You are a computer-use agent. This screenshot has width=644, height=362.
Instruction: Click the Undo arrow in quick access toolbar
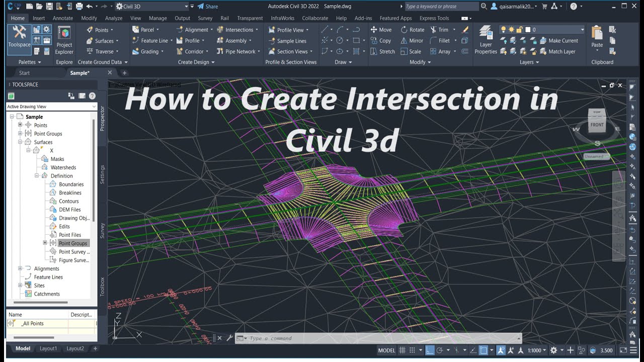pos(89,6)
